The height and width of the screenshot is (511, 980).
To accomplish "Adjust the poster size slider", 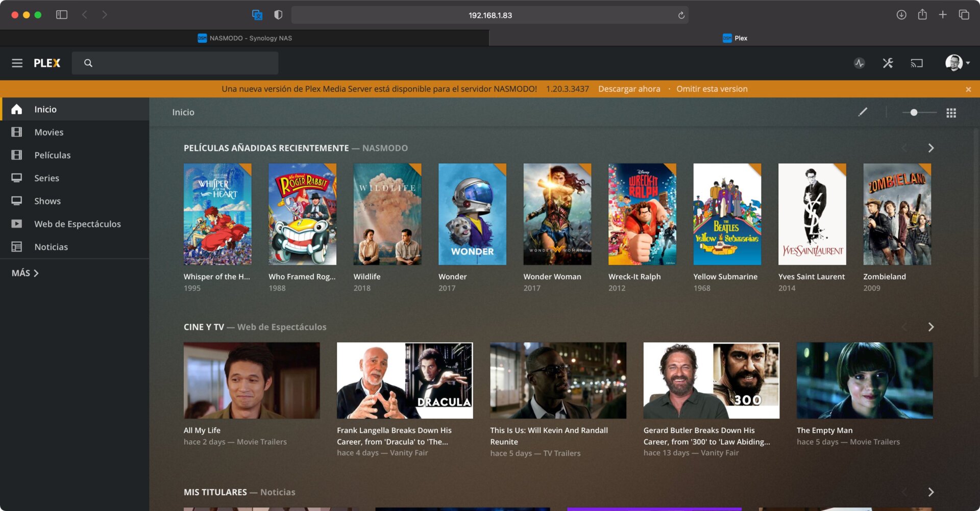I will [x=913, y=112].
